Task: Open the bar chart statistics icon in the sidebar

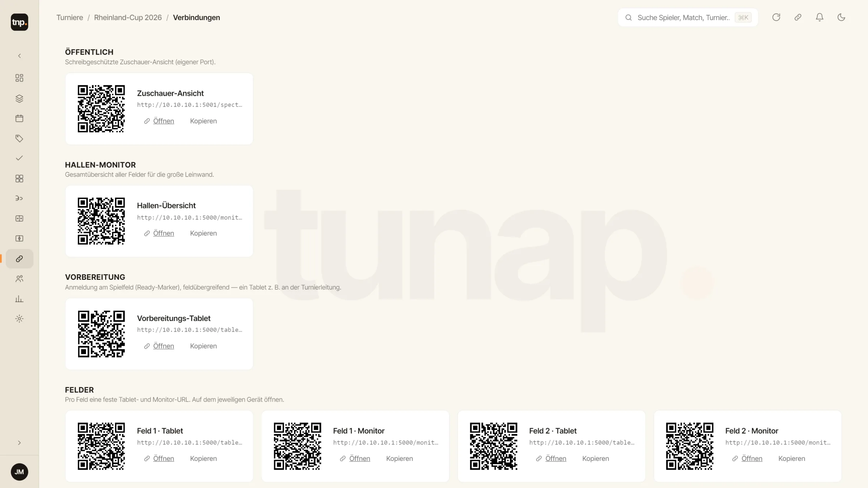Action: [20, 299]
